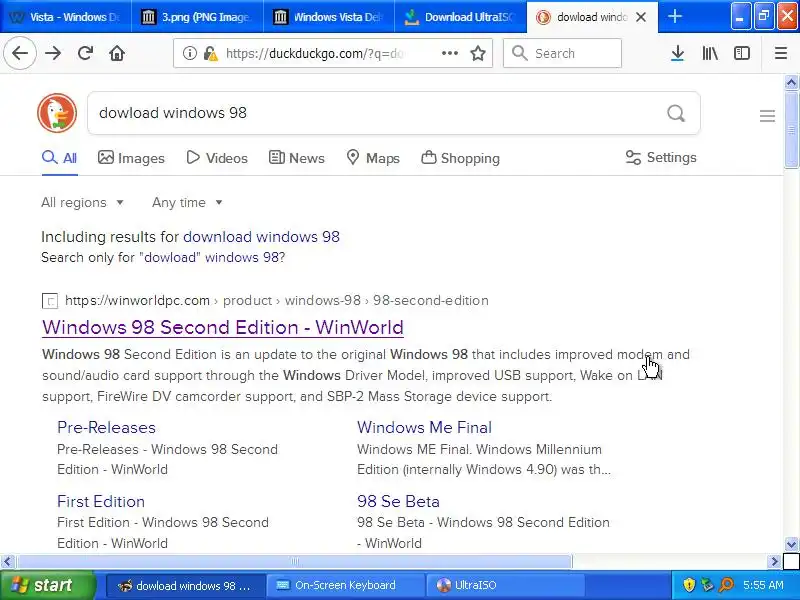Open DuckDuckGo Settings dropdown
Viewport: 800px width, 600px height.
[661, 158]
